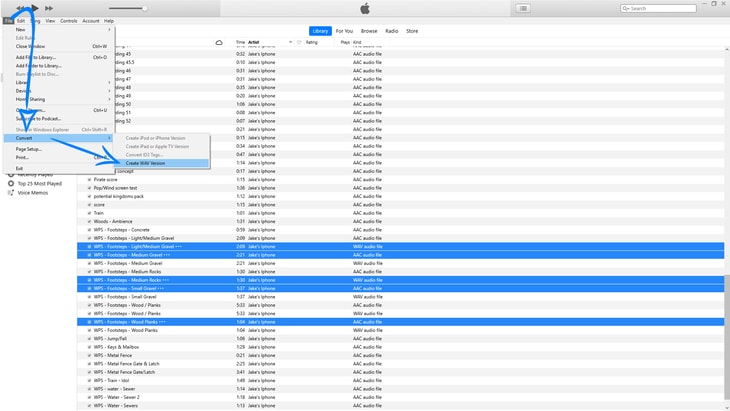The width and height of the screenshot is (730, 411).
Task: Choose Close Window from File menu
Action: (59, 47)
